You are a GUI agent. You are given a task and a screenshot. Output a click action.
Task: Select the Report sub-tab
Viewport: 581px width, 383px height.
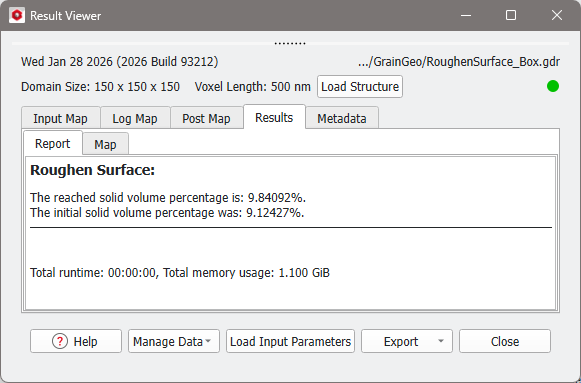(53, 143)
